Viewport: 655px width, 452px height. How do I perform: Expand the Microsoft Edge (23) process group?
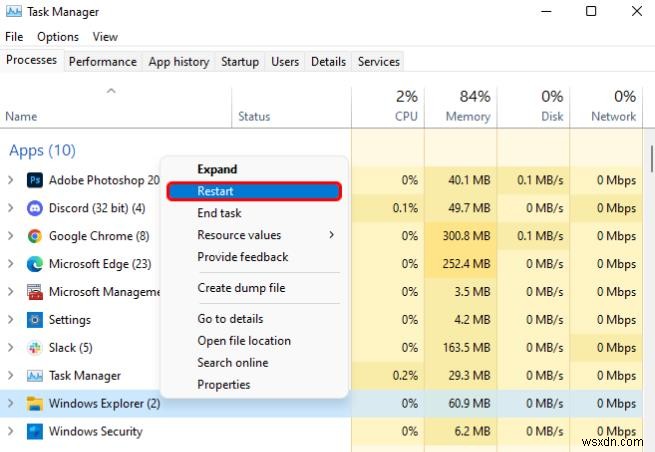point(10,264)
